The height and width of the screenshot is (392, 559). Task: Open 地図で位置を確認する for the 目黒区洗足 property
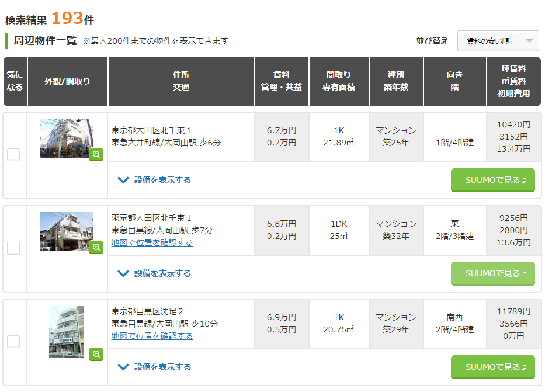coord(152,336)
